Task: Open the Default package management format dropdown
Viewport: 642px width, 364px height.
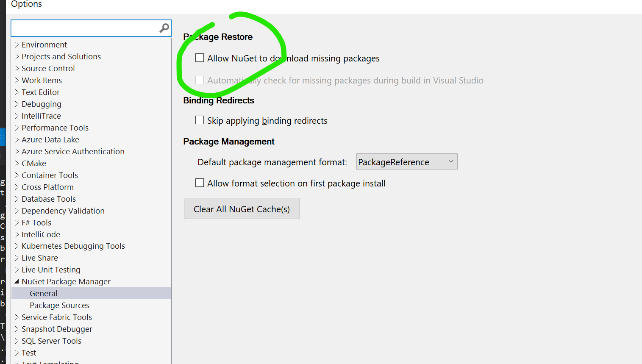Action: 450,161
